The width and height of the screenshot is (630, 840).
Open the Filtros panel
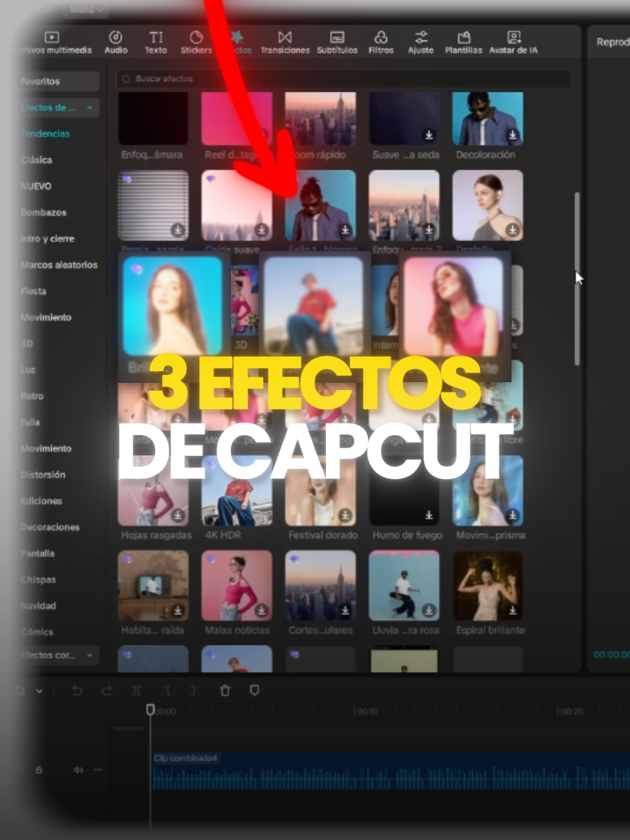[381, 43]
